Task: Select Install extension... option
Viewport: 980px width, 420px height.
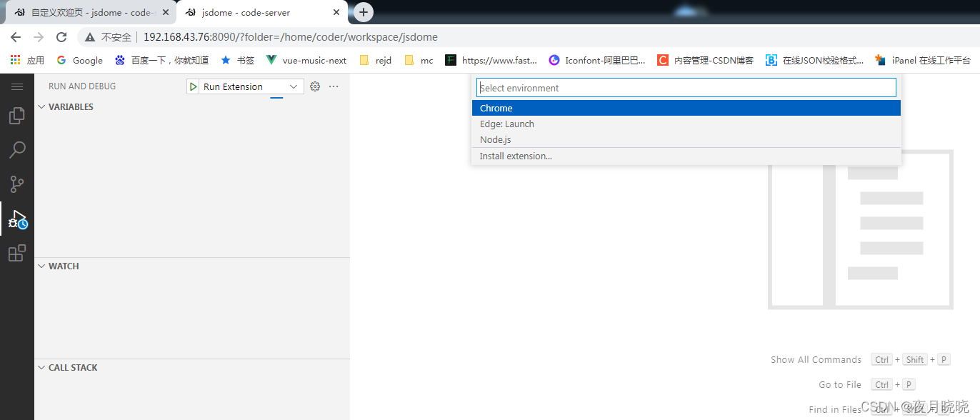Action: (x=686, y=156)
